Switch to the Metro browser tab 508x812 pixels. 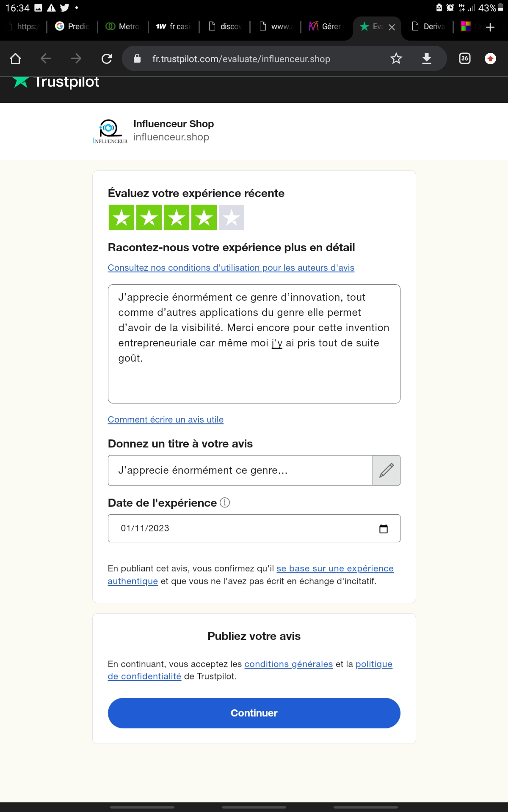coord(123,27)
